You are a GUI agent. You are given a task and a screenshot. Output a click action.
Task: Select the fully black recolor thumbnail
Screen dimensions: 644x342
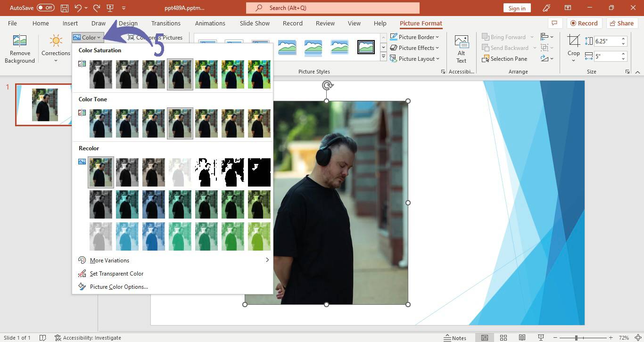[x=259, y=172]
